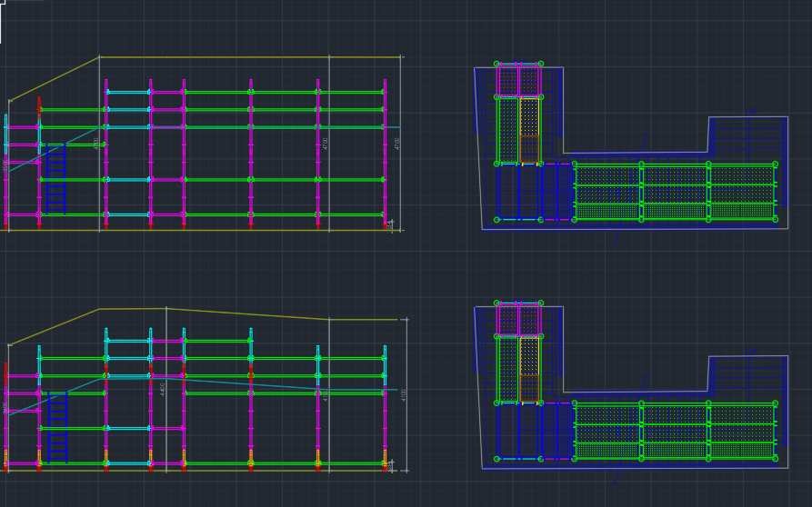Select the blue ladder in lower elevation
812x507 pixels.
(57, 427)
